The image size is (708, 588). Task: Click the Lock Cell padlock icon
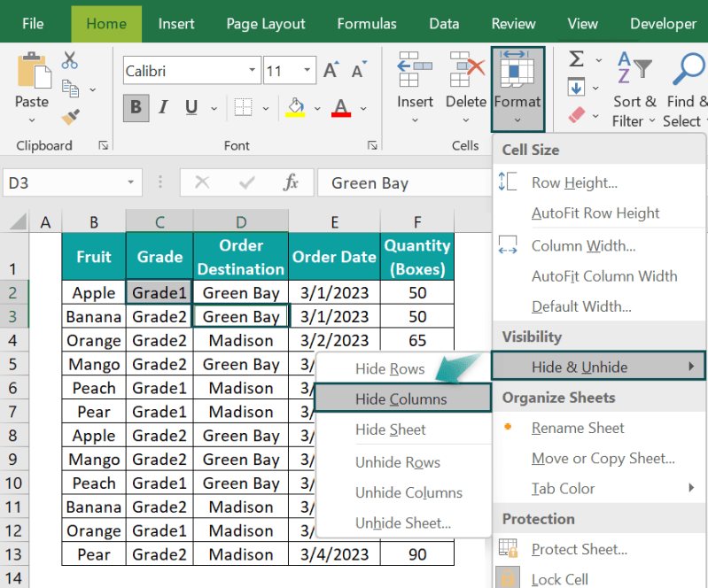(x=508, y=577)
